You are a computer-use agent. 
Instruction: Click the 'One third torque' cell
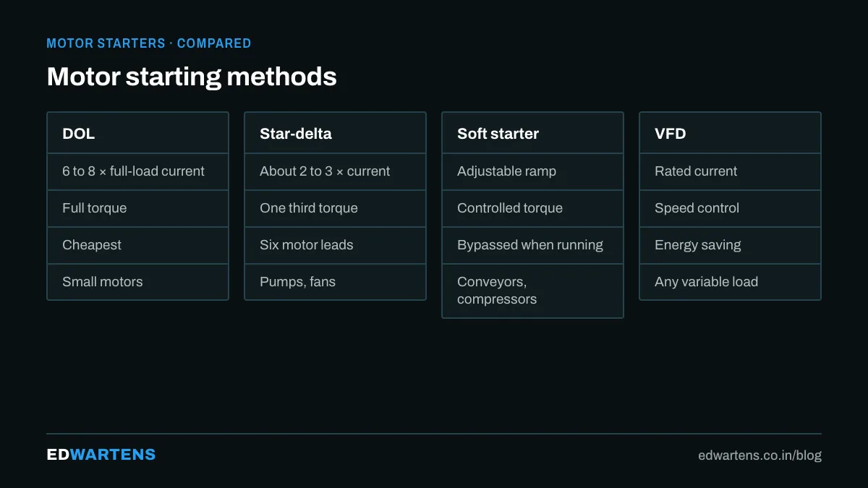coord(335,209)
